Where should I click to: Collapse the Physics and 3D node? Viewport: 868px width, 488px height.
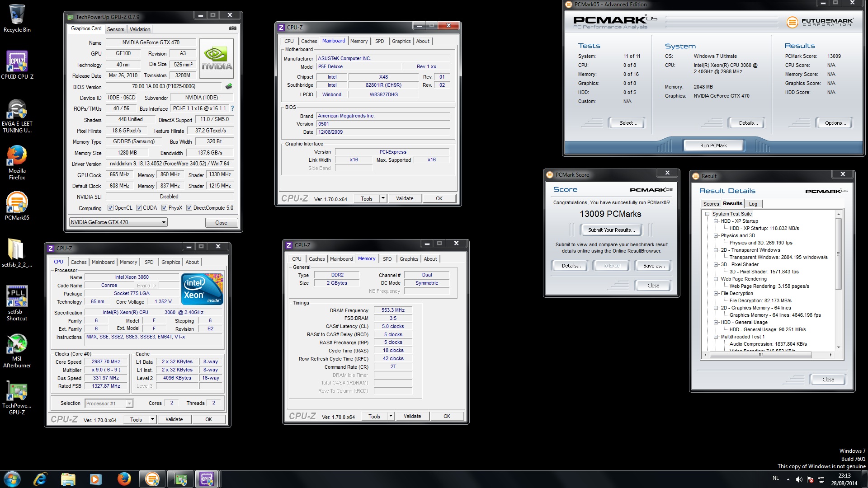716,235
